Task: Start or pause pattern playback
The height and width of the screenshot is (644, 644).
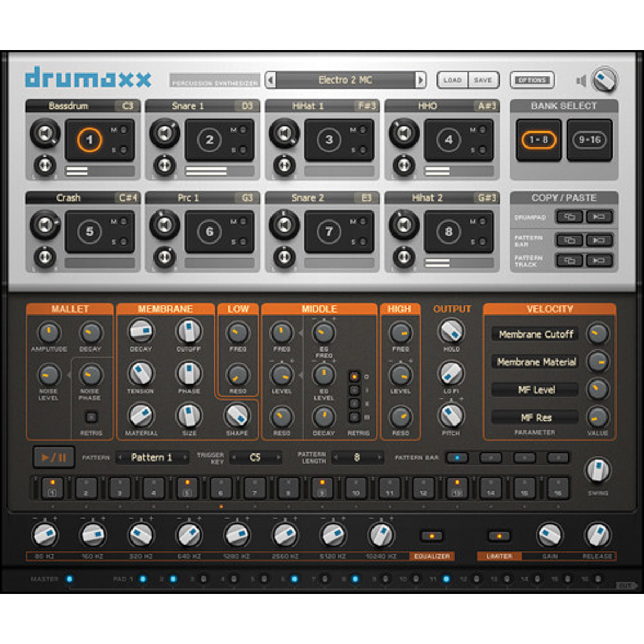Action: point(54,458)
